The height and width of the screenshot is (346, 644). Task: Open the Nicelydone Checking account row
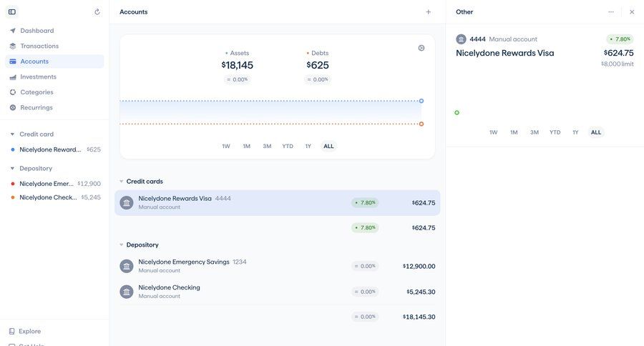click(277, 292)
